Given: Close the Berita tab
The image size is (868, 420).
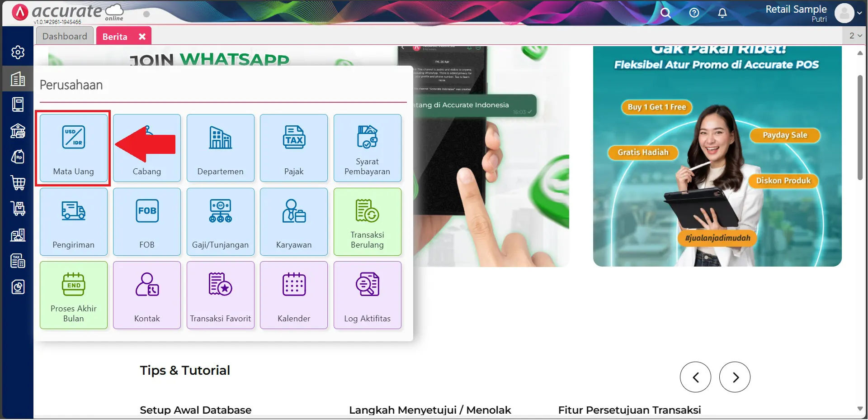Looking at the screenshot, I should coord(142,37).
